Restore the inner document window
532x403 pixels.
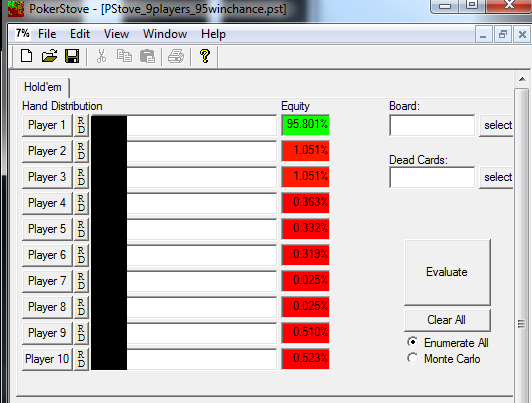(502, 34)
